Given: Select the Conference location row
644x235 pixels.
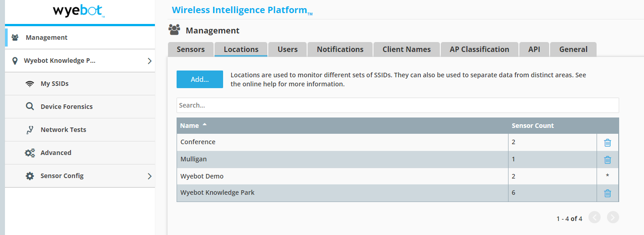Looking at the screenshot, I should pos(397,142).
